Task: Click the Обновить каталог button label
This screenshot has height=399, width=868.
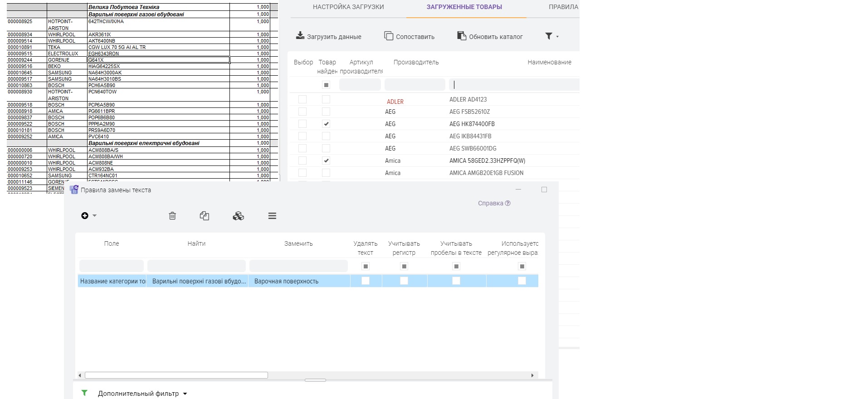Action: click(x=496, y=37)
